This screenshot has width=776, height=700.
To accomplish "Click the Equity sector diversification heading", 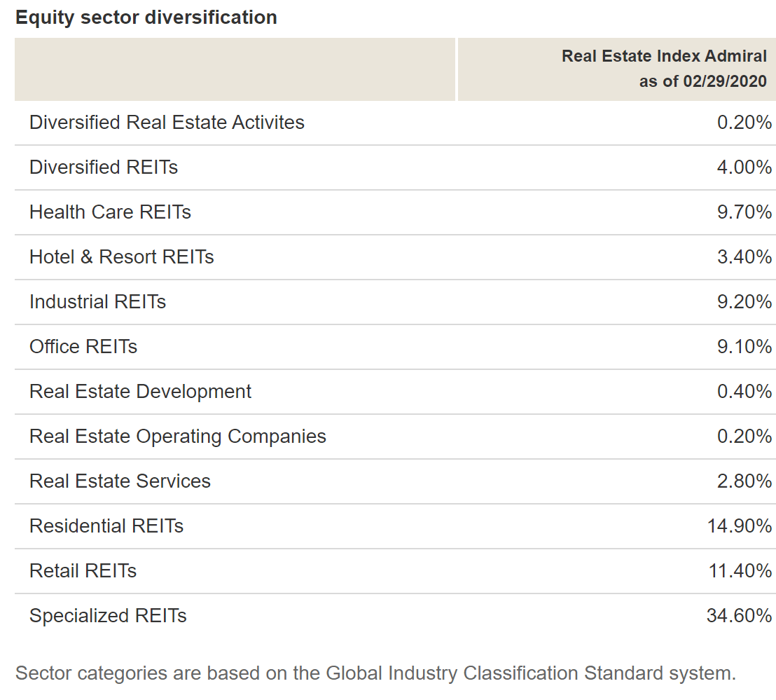I will coord(144,17).
